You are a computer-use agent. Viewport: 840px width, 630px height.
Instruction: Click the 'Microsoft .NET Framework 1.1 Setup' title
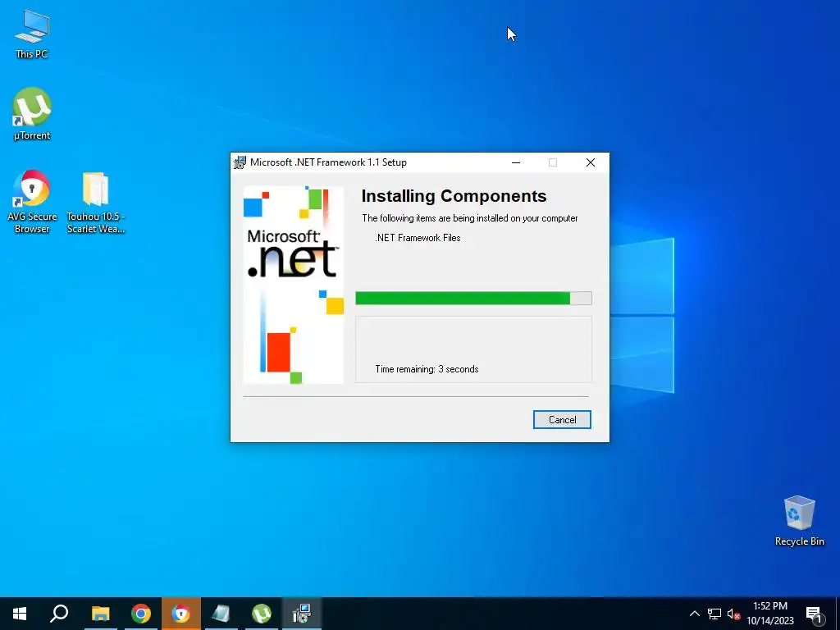coord(328,162)
